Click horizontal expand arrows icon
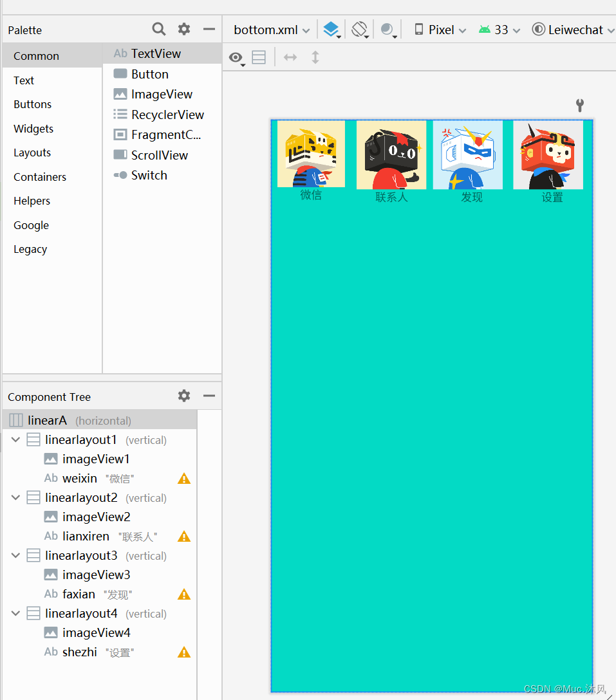This screenshot has width=616, height=700. (x=290, y=57)
